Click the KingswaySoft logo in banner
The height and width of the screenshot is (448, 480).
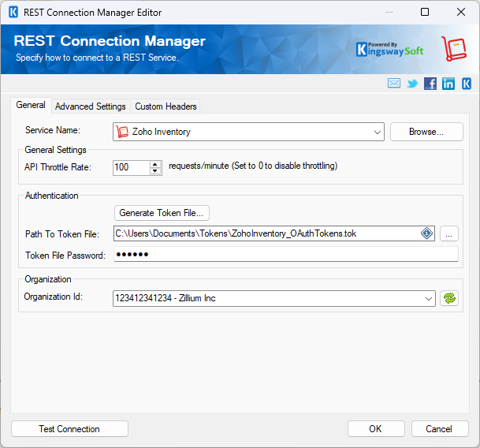[x=389, y=50]
